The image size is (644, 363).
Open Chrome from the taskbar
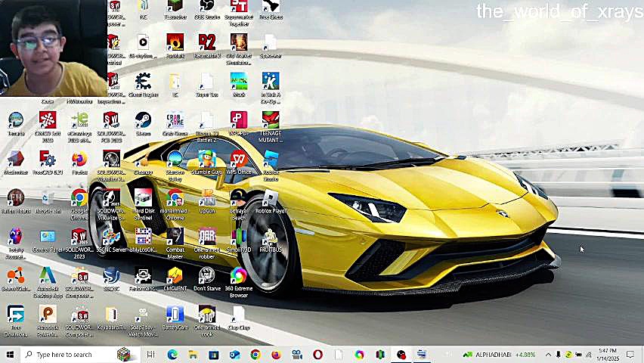tap(255, 355)
